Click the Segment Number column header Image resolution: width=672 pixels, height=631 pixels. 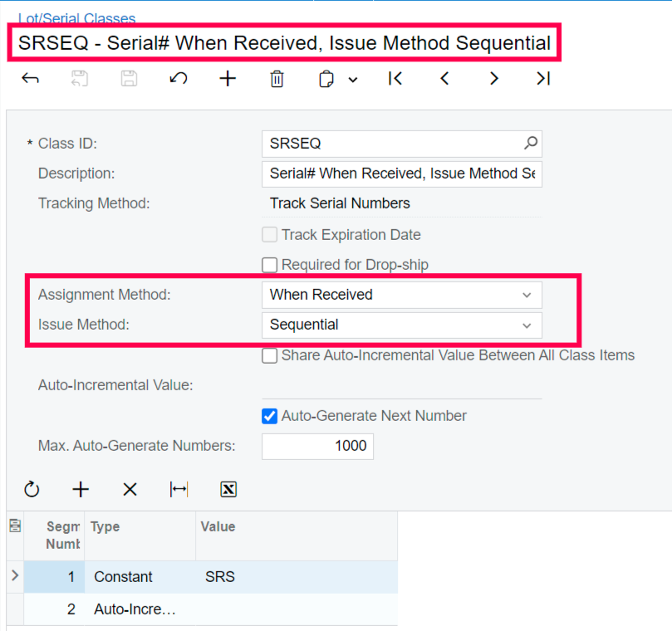(54, 536)
